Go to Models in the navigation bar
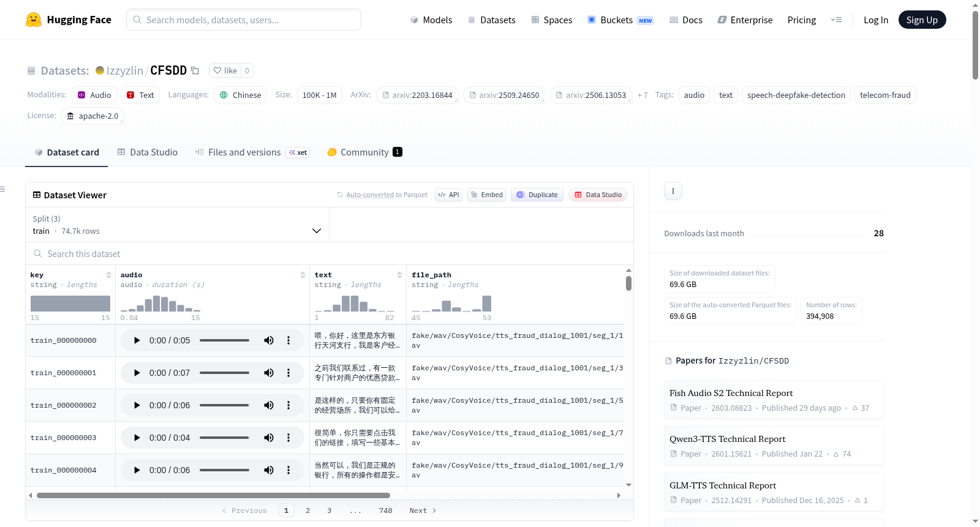 pyautogui.click(x=431, y=20)
